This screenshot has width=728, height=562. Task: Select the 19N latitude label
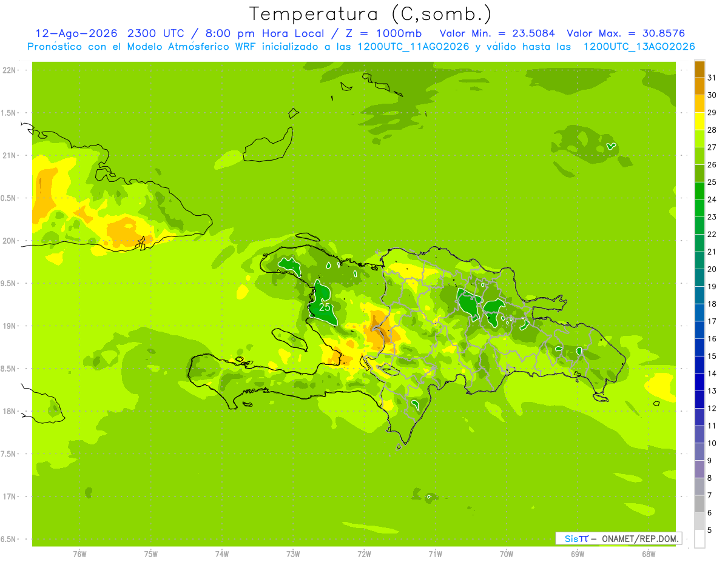(x=9, y=326)
